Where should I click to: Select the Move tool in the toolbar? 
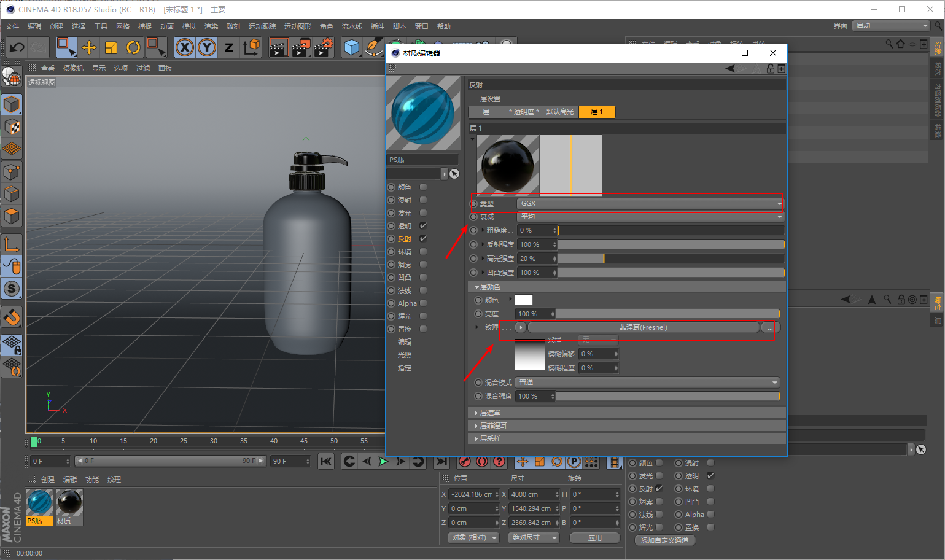pyautogui.click(x=89, y=47)
